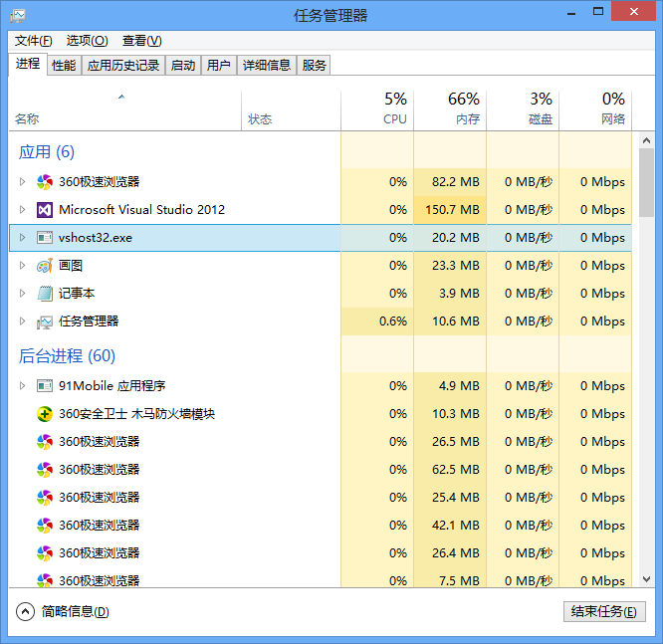Switch to the 服务 tab
Viewport: 663px width, 644px height.
click(x=314, y=65)
